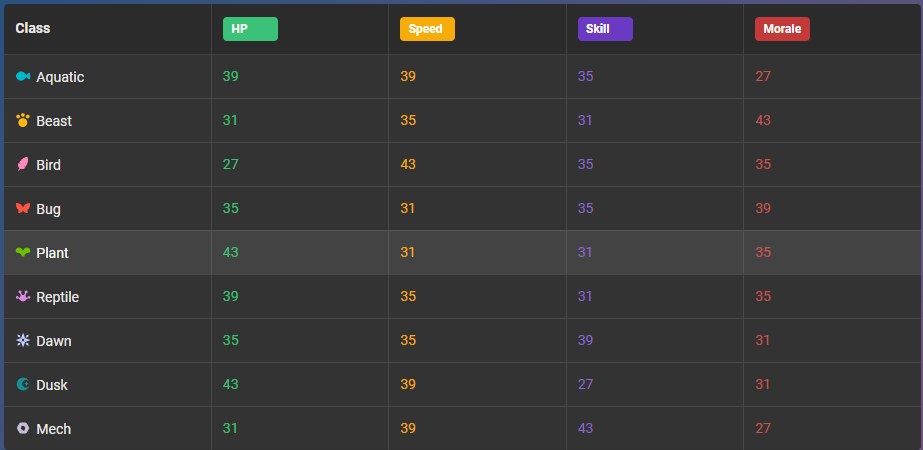The width and height of the screenshot is (923, 450).
Task: Click the pink Bird feather icon
Action: click(23, 164)
